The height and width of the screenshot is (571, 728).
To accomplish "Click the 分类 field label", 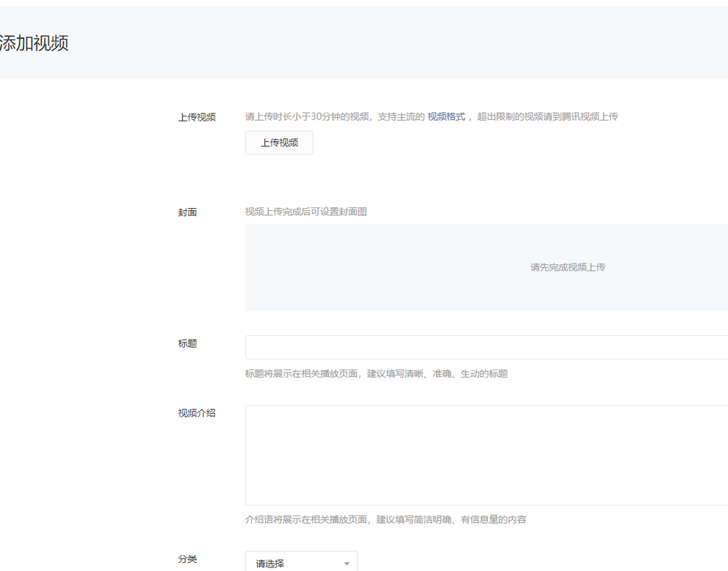I will tap(188, 559).
